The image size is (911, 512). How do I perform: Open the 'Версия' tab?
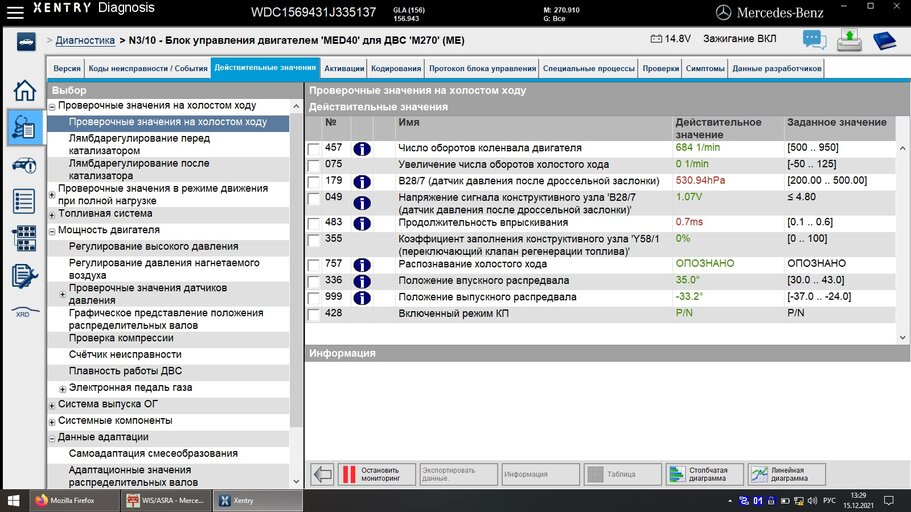coord(67,68)
